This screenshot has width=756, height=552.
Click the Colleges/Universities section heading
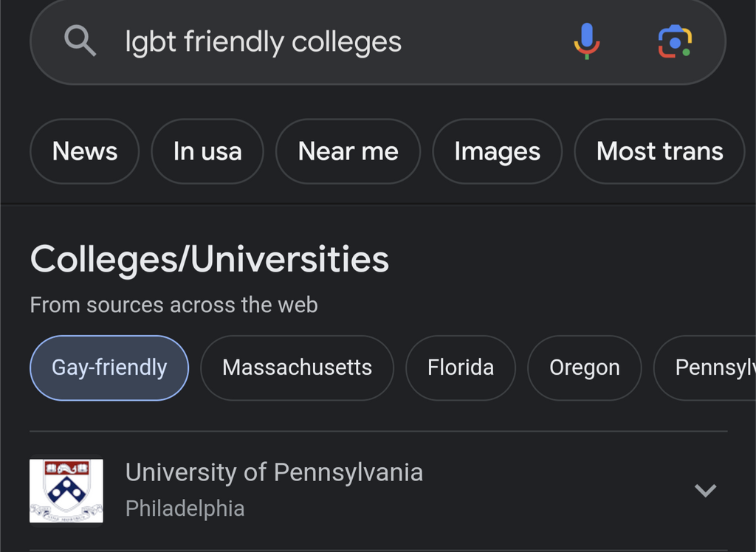click(210, 260)
